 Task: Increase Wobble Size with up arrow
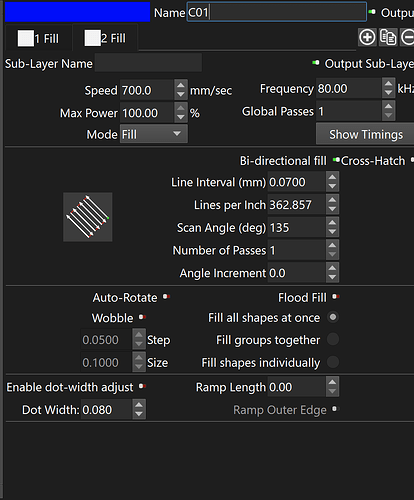139,357
